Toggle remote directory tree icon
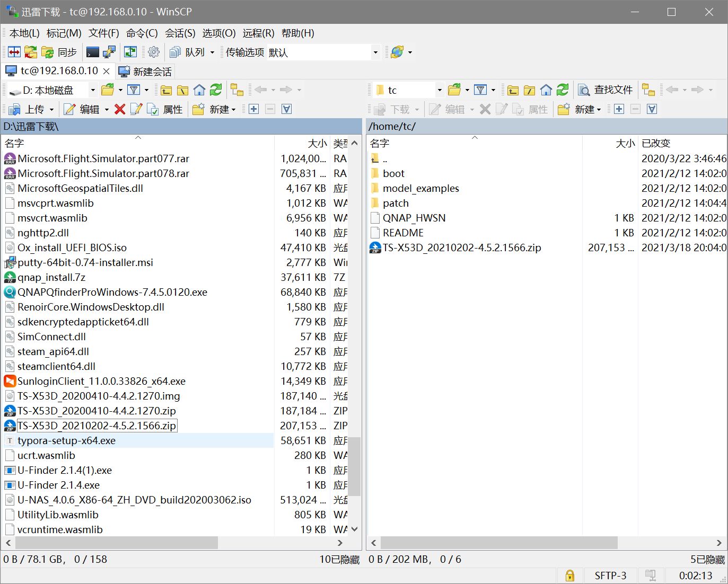The width and height of the screenshot is (728, 584). click(648, 90)
